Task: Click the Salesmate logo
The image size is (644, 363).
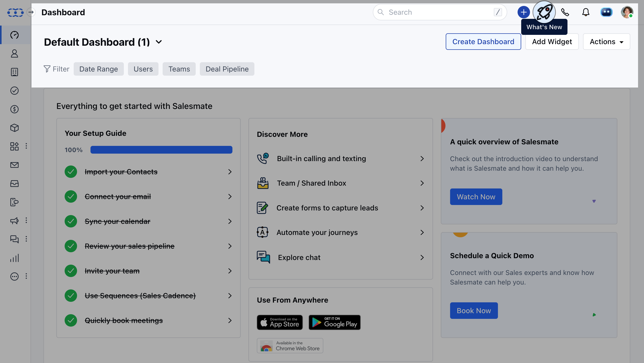Action: (15, 12)
